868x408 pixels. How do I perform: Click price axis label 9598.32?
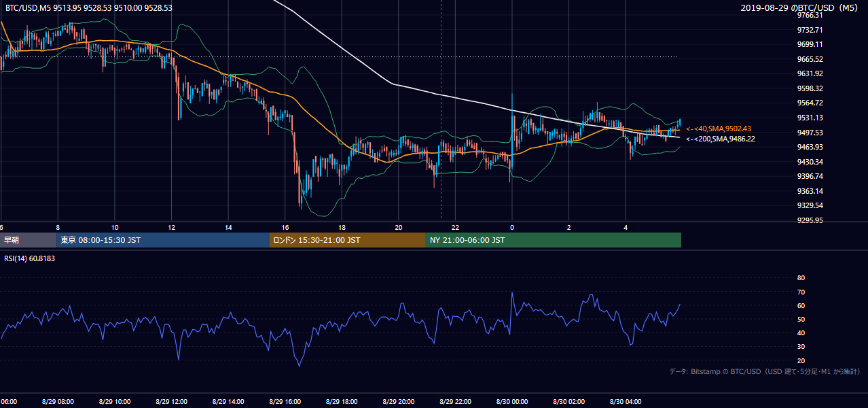click(x=810, y=88)
